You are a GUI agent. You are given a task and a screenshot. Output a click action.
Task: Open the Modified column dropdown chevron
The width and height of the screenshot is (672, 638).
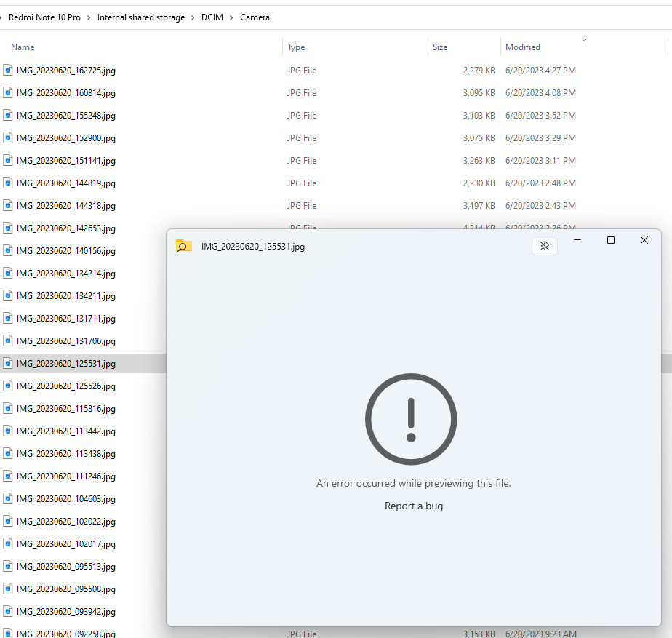pyautogui.click(x=584, y=40)
